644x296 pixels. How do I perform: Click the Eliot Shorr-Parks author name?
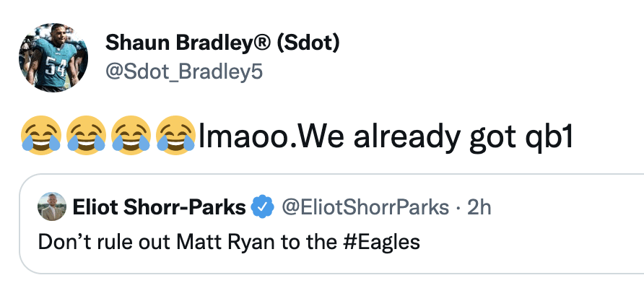pos(159,208)
